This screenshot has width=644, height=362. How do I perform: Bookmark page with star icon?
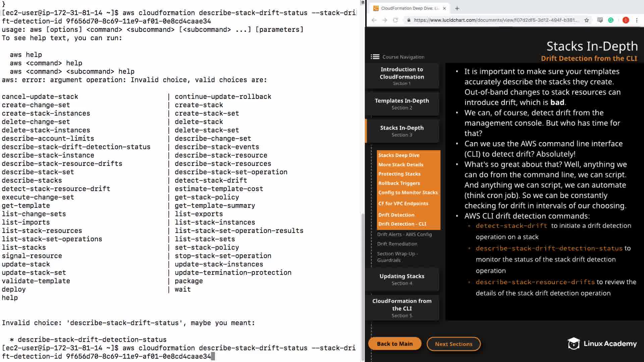coord(587,20)
